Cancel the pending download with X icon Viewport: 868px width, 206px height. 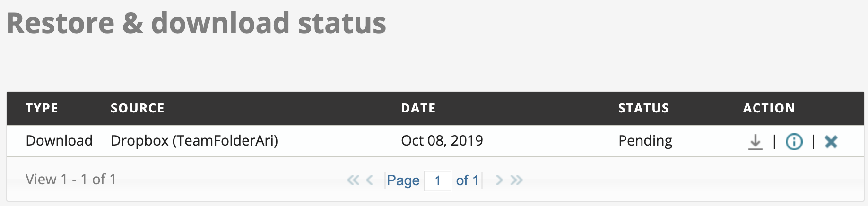click(831, 142)
